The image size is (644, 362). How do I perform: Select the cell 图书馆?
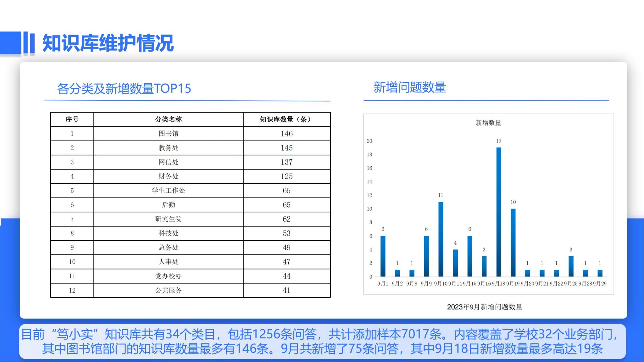coord(169,134)
